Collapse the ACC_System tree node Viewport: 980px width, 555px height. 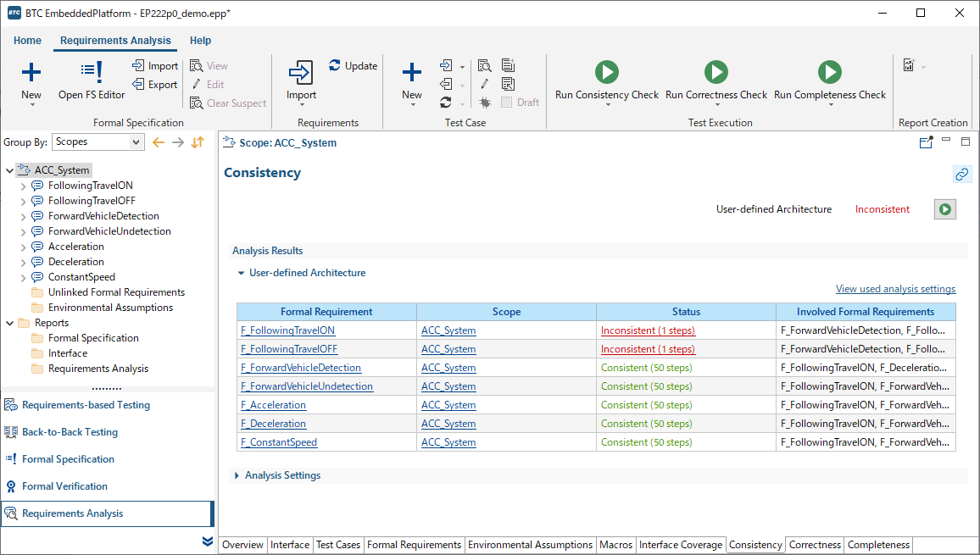[x=10, y=170]
